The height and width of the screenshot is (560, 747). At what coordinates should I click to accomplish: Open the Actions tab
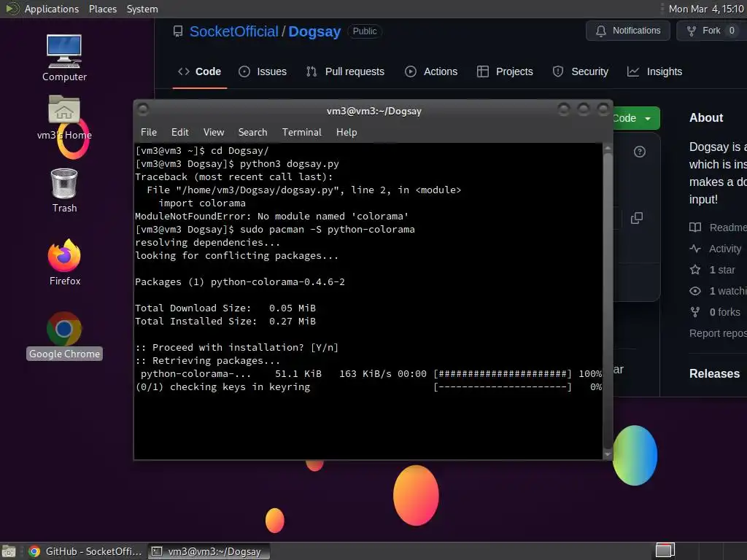431,71
